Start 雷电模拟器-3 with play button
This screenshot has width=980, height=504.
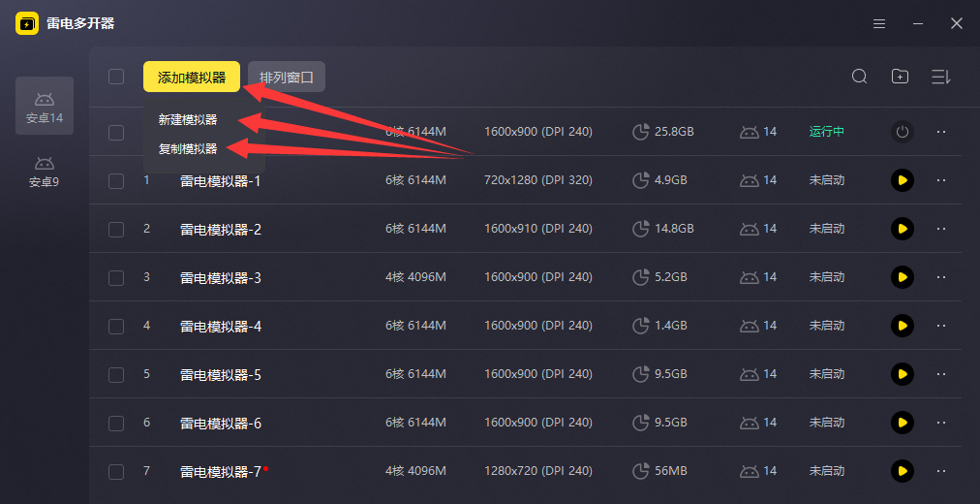pyautogui.click(x=902, y=277)
